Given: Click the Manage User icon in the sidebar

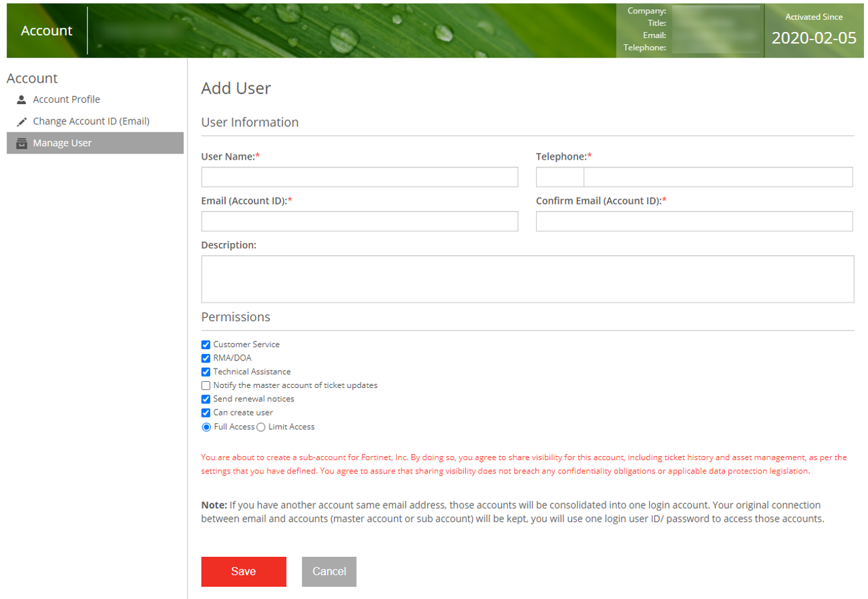Looking at the screenshot, I should (21, 143).
